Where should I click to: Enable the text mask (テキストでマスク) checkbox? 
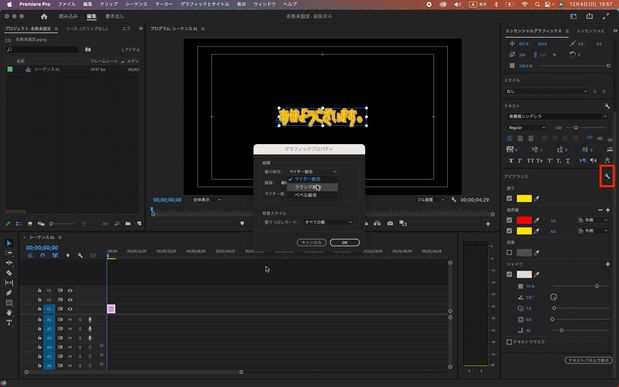509,342
